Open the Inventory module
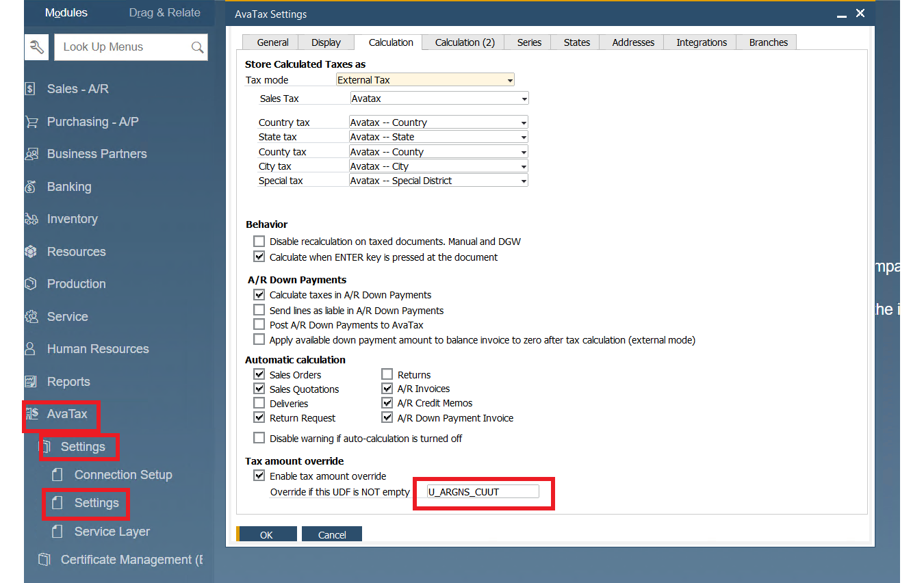The width and height of the screenshot is (924, 583). [x=72, y=219]
